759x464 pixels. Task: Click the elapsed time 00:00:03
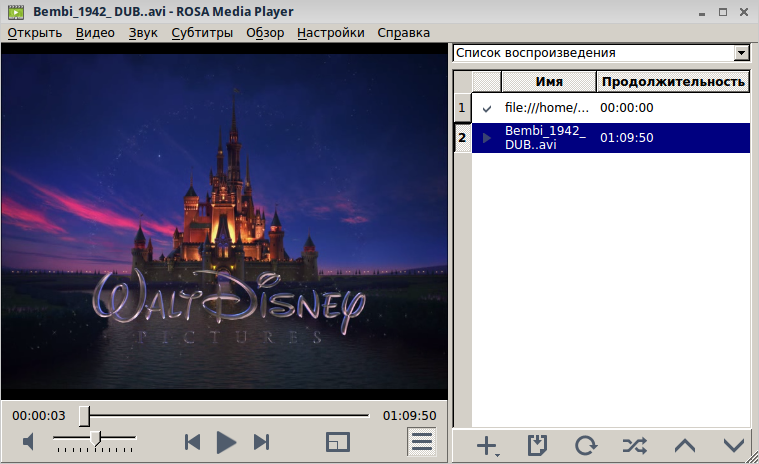pos(39,416)
